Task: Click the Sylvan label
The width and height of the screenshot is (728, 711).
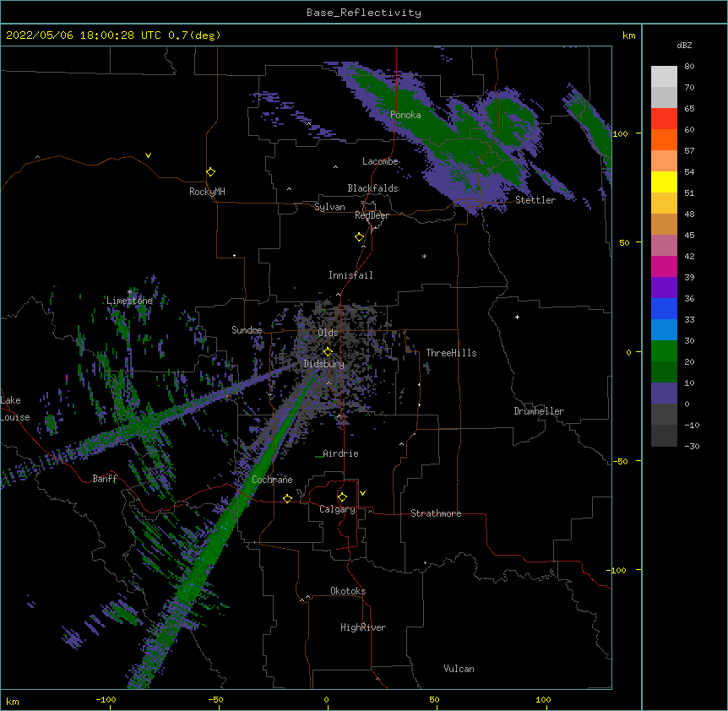Action: 329,207
